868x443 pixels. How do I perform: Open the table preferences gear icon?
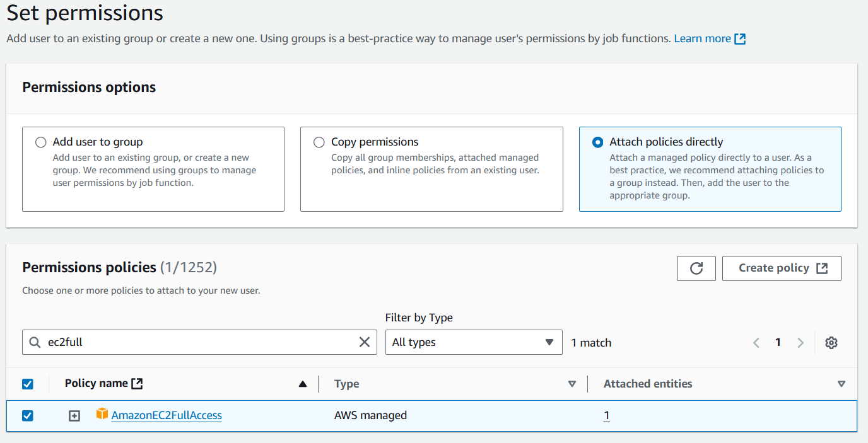pyautogui.click(x=831, y=343)
